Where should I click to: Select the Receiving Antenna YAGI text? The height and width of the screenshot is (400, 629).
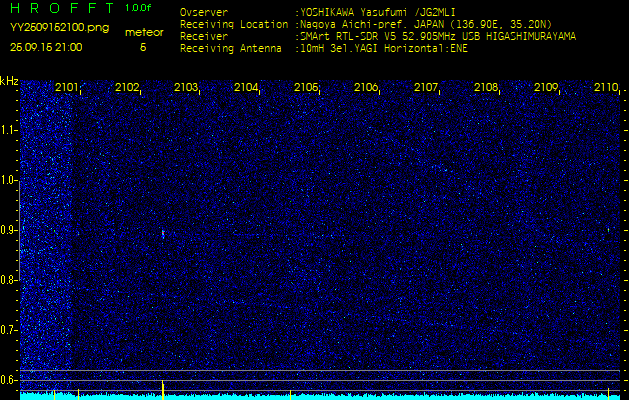coord(400,46)
